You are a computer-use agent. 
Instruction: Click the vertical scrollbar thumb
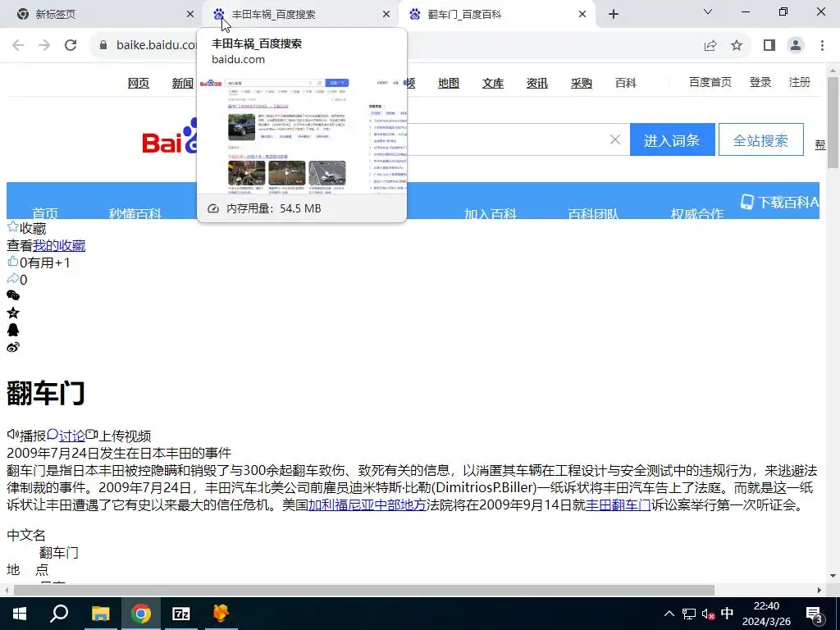coord(833,123)
